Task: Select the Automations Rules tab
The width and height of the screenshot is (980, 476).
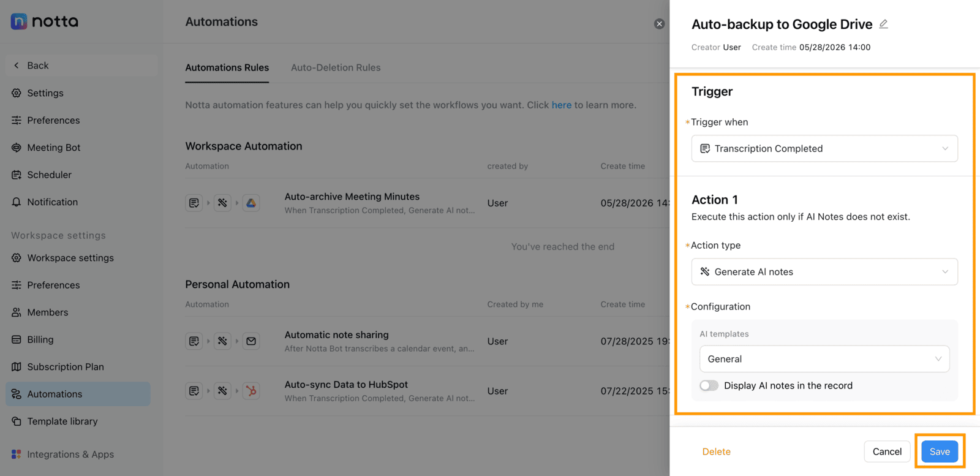Action: click(x=227, y=67)
